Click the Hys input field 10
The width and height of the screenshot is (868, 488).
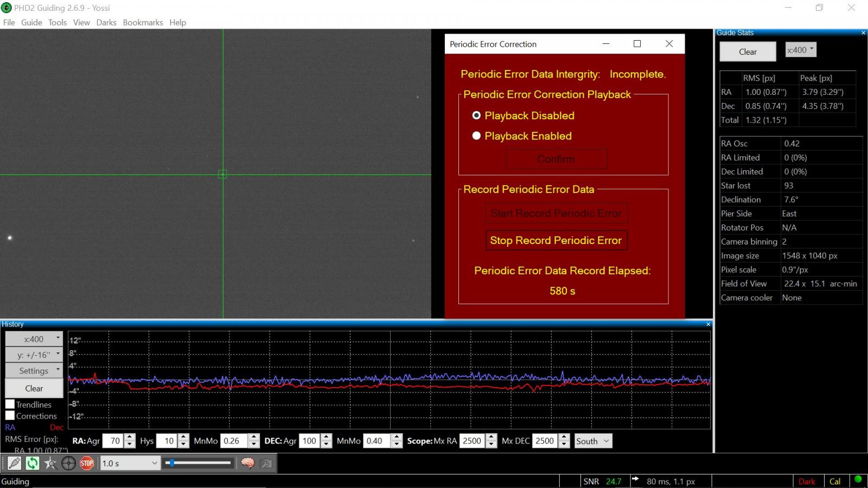coord(167,441)
